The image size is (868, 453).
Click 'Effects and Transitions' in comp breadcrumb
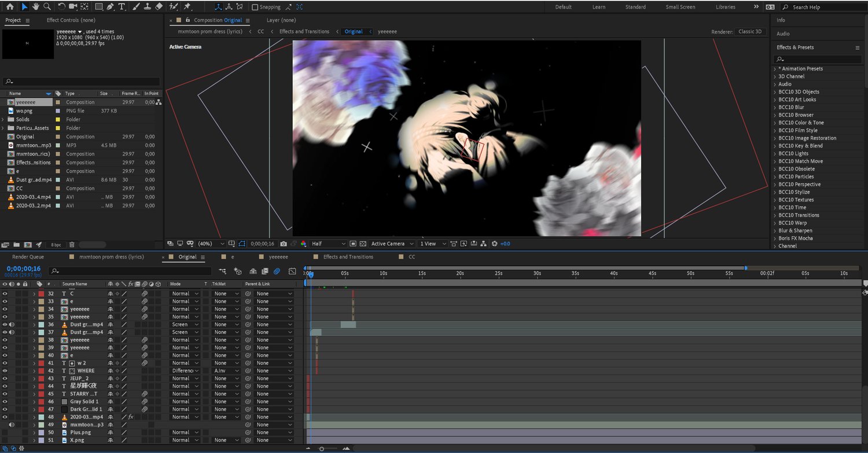pos(304,32)
